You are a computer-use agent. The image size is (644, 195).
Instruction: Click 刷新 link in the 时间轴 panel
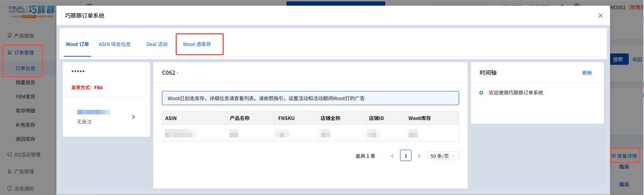(x=586, y=73)
